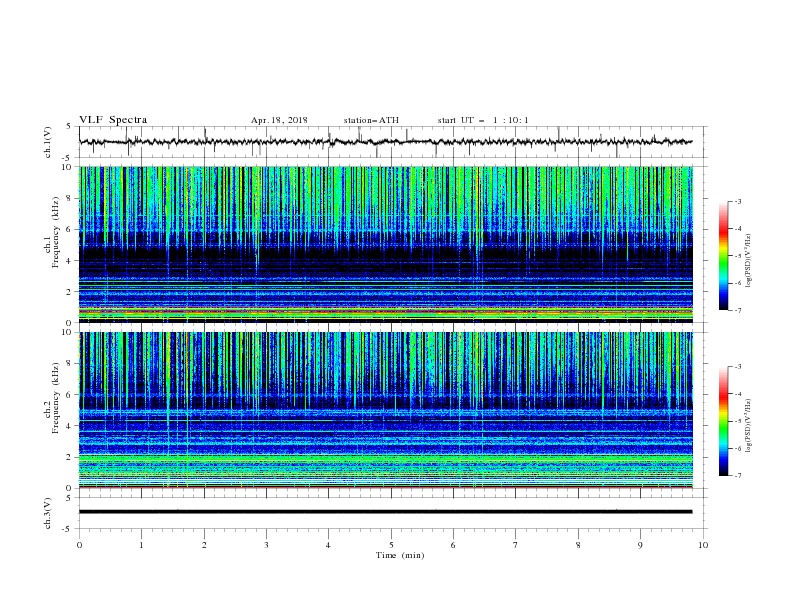Screen dimensions: 792x612
Task: Select the date text "Apr. 18, 2018"
Action: (x=279, y=120)
